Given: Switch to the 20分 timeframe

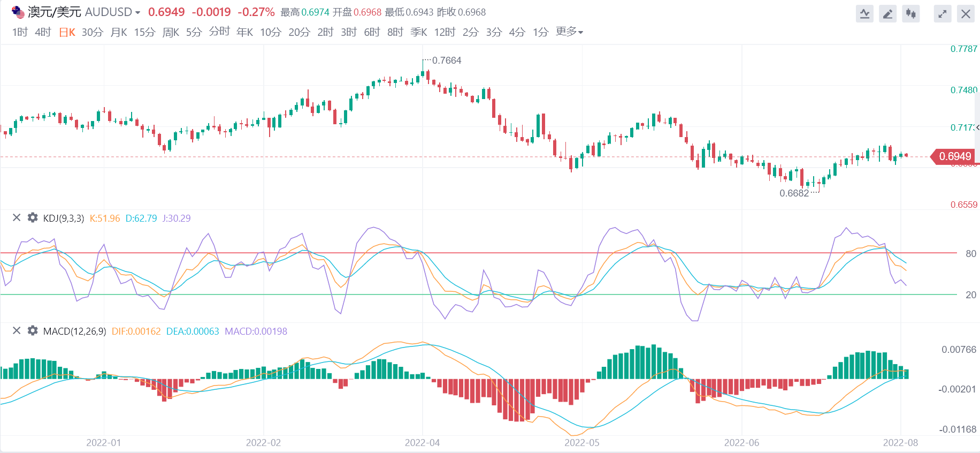Looking at the screenshot, I should coord(299,32).
